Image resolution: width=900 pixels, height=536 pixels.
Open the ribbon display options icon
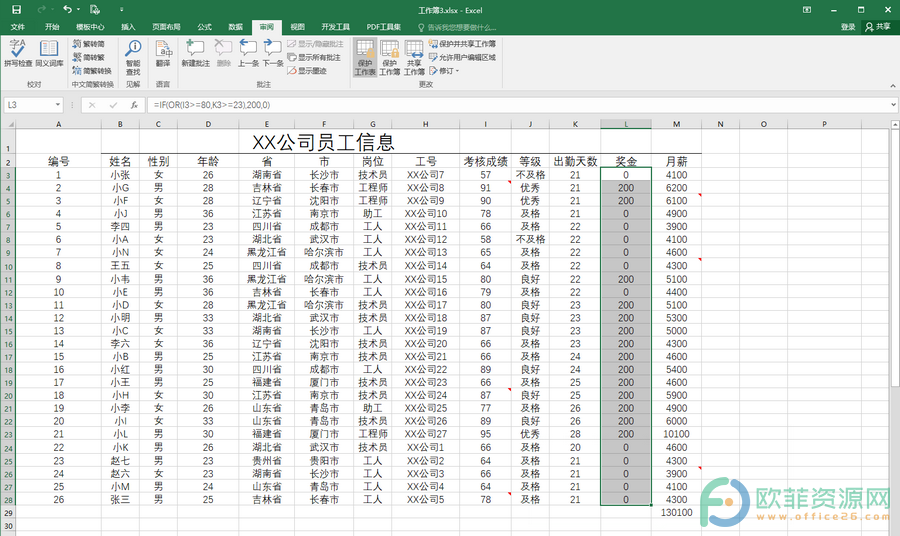click(806, 10)
